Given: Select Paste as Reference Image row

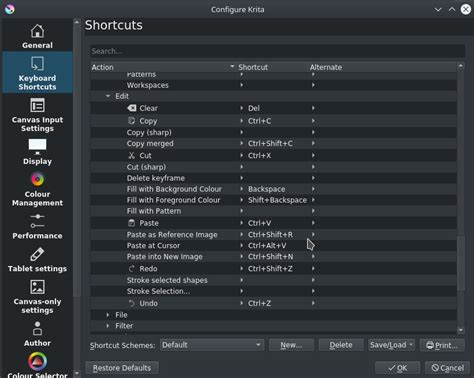Looking at the screenshot, I should pos(274,235).
